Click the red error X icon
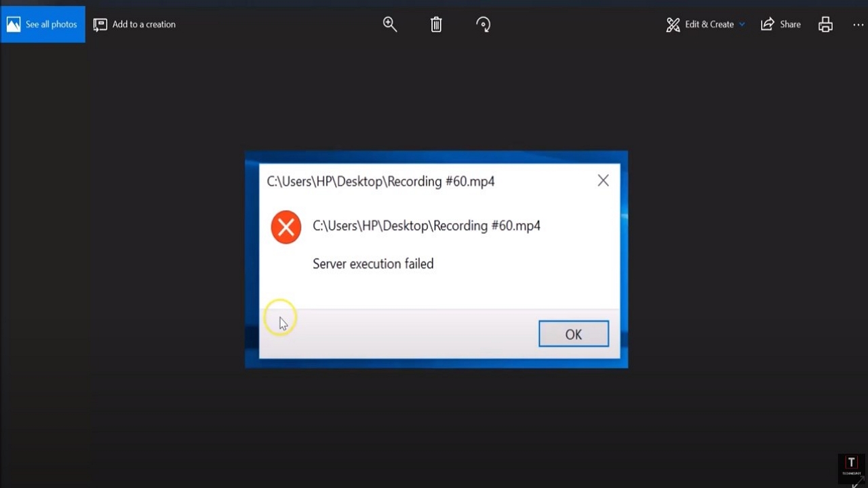This screenshot has height=488, width=868. coord(286,227)
